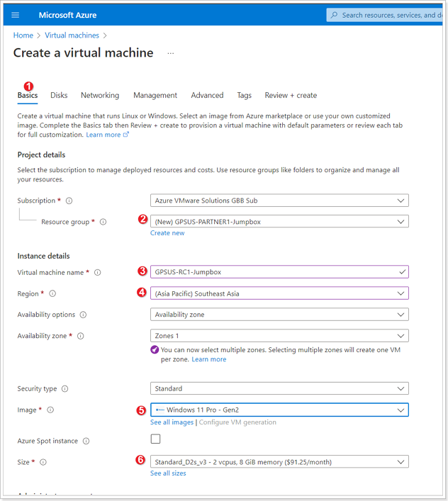
Task: Click See all images link
Action: click(172, 422)
